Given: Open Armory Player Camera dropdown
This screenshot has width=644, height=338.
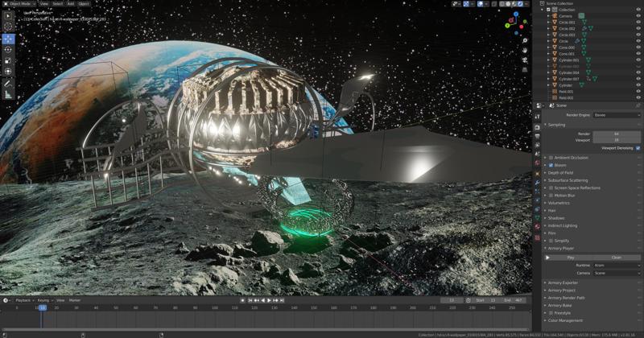Looking at the screenshot, I should [x=617, y=273].
